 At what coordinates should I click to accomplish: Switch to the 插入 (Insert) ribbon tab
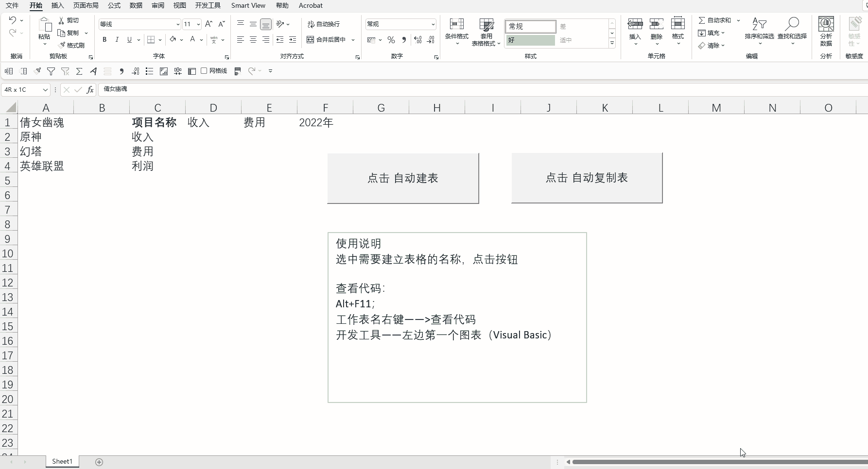tap(57, 5)
